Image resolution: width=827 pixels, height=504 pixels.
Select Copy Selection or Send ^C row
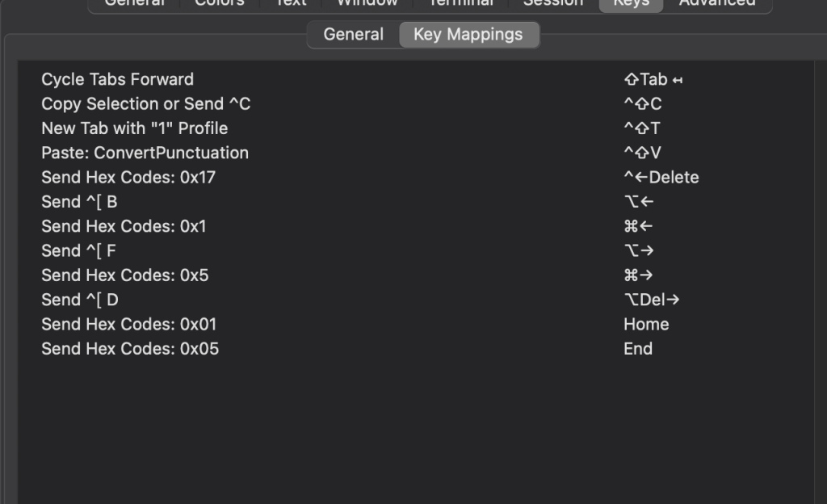[416, 104]
